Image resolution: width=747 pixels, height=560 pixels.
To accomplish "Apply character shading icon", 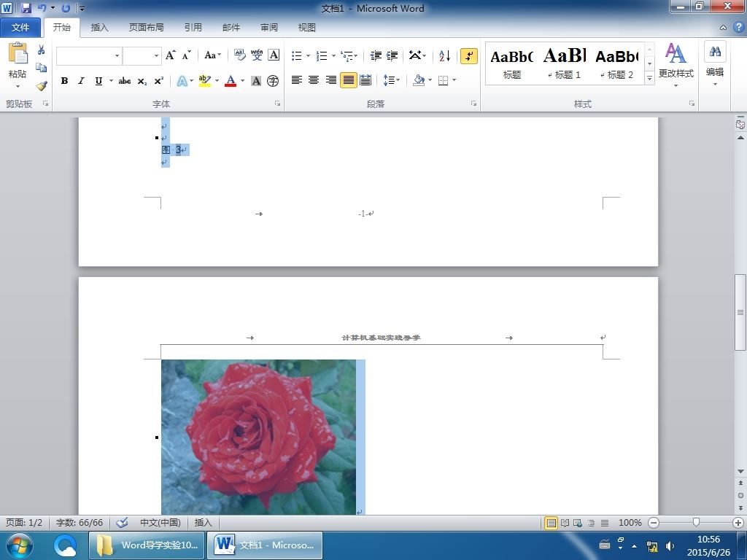I will (256, 81).
